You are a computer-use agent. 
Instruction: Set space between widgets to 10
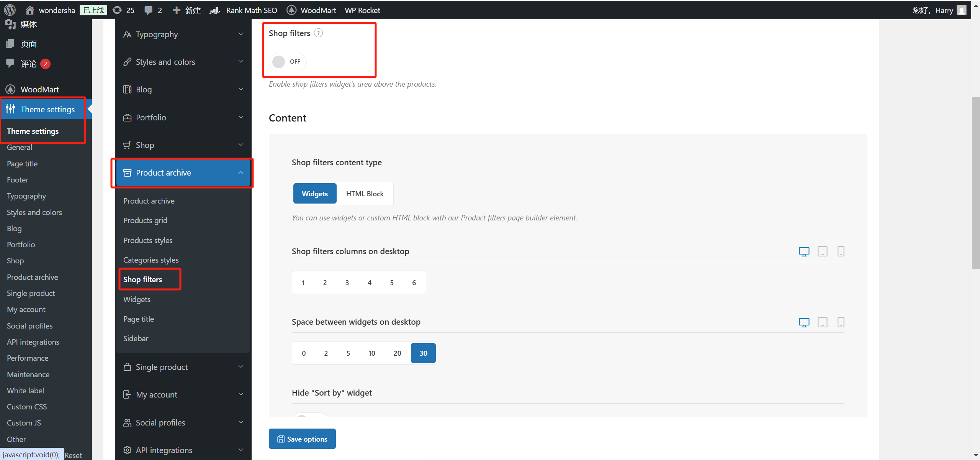click(x=371, y=353)
